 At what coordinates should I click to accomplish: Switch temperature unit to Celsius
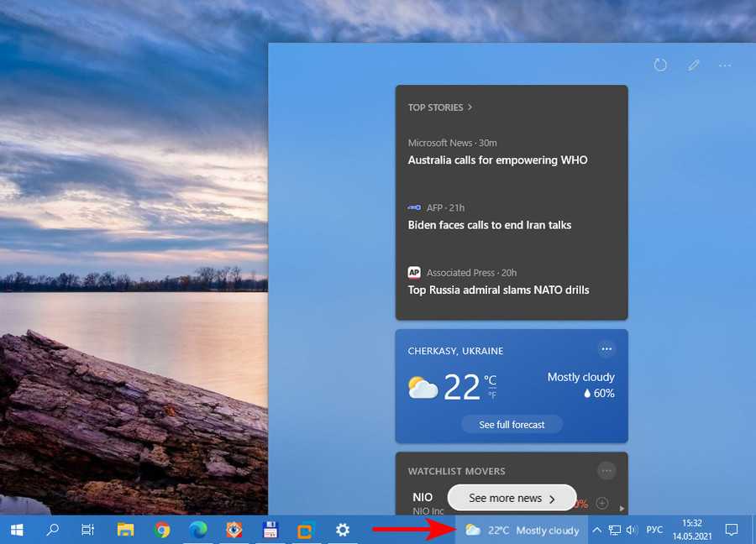[491, 380]
